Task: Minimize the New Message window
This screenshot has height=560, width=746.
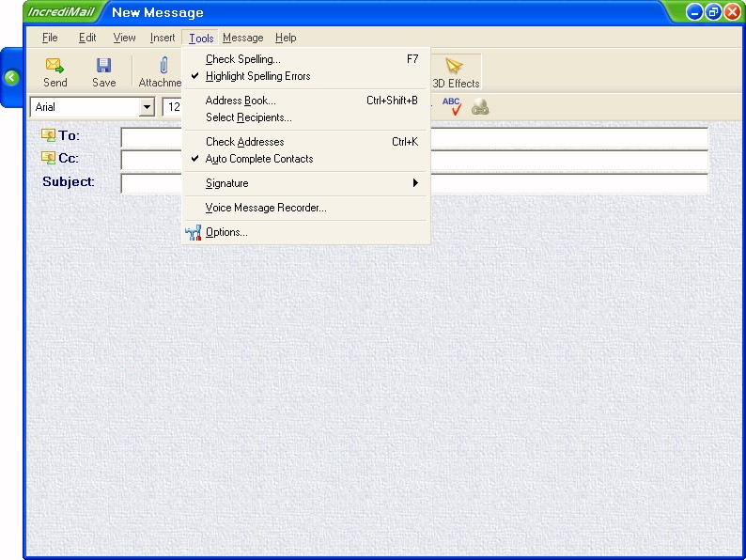Action: click(694, 12)
